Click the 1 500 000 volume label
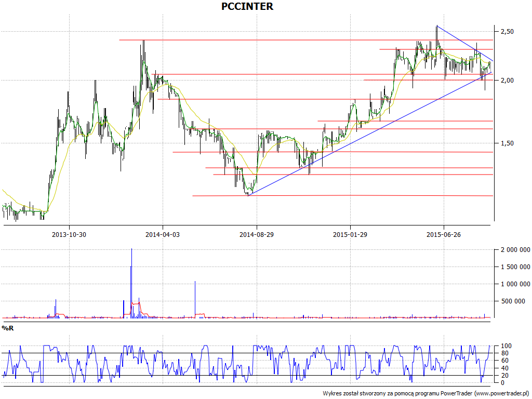The image size is (532, 399). [515, 267]
